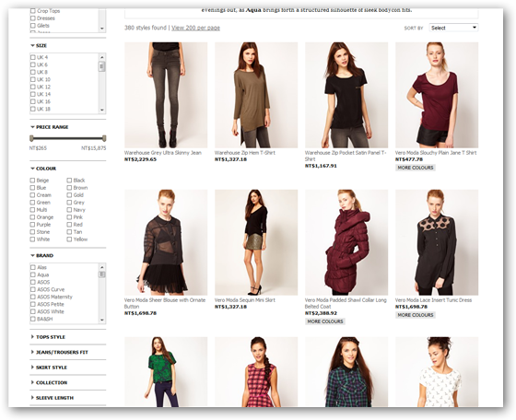Open Vero Moda Sheer Blouse with Ornate Button link
This screenshot has height=420, width=516.
165,303
